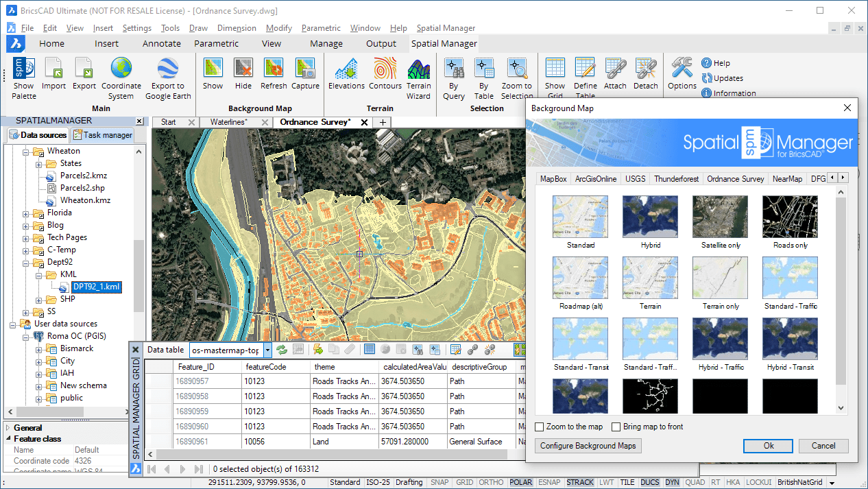868x489 pixels.
Task: Click the selection By Table icon
Action: [x=484, y=69]
